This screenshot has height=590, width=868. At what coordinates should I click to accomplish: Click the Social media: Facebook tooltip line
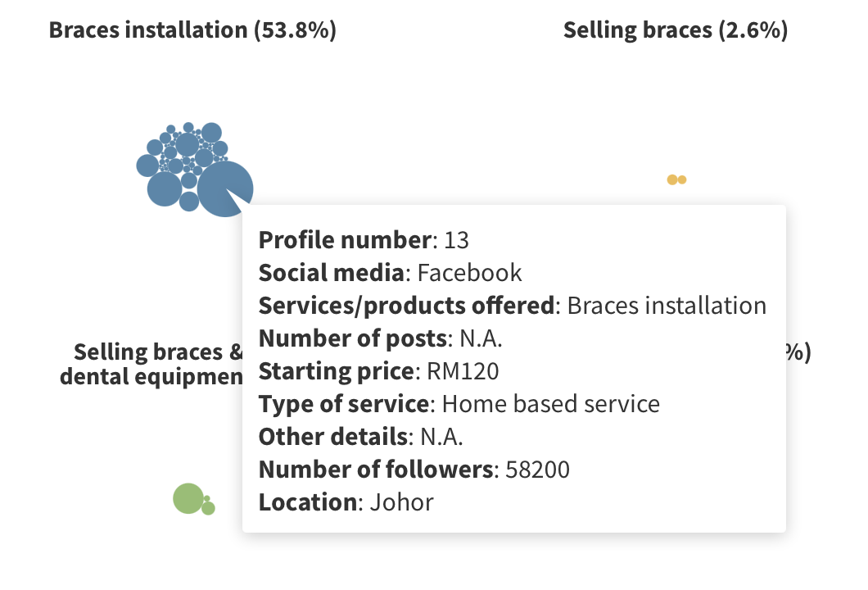(390, 273)
